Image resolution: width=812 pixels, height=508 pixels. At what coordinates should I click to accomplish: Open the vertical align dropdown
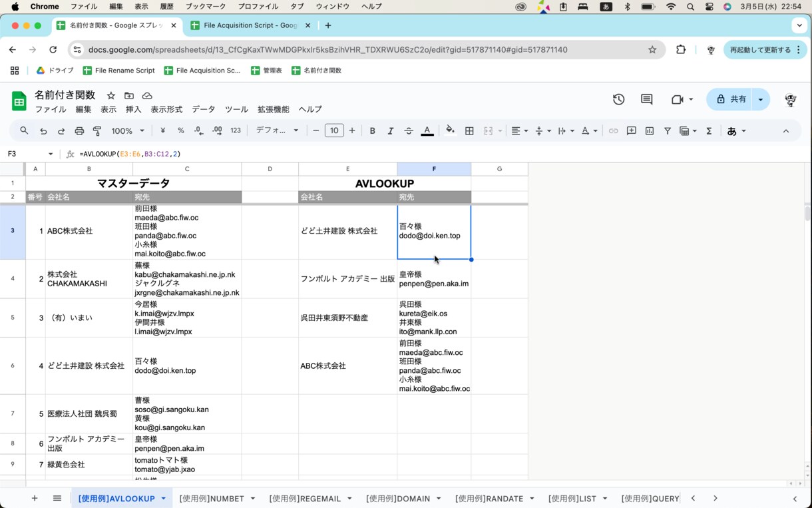542,131
